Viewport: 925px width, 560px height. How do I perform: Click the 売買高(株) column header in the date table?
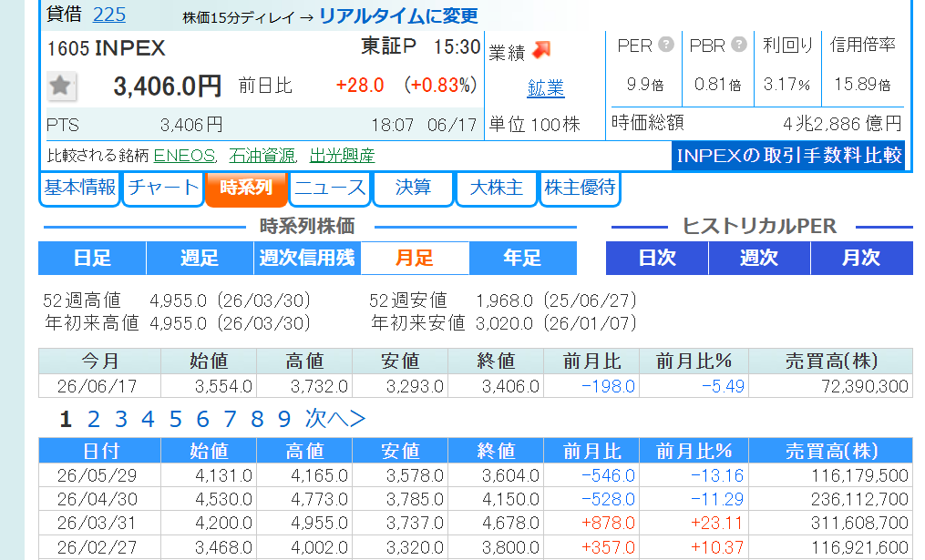pyautogui.click(x=831, y=451)
